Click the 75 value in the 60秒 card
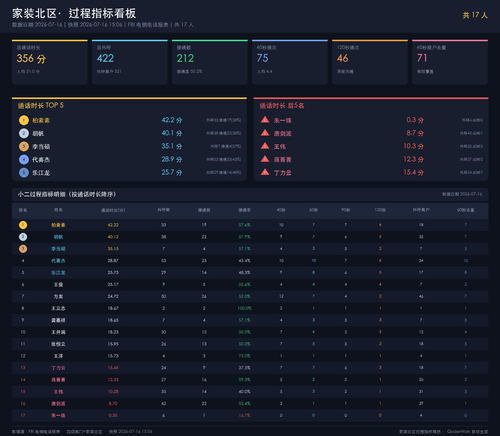This screenshot has height=436, width=500. click(263, 58)
